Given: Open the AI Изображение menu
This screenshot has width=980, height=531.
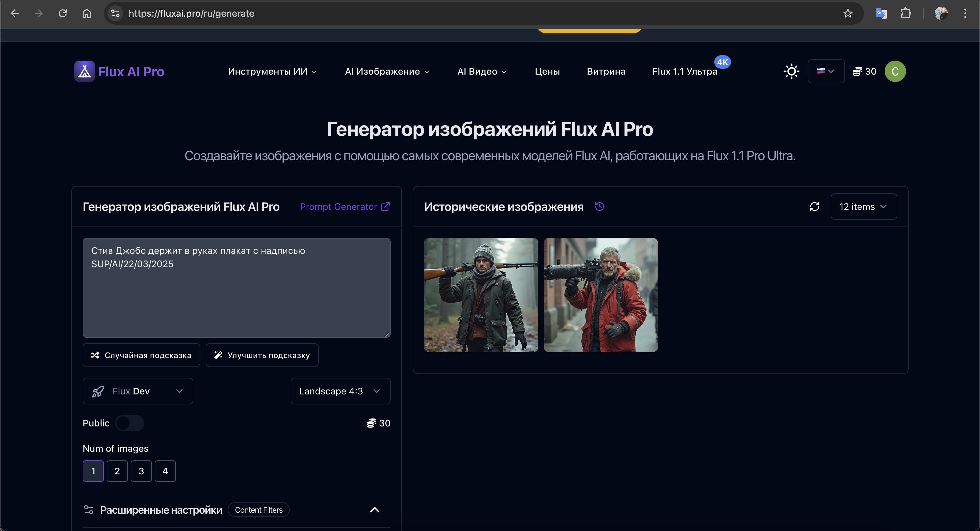Looking at the screenshot, I should [387, 72].
